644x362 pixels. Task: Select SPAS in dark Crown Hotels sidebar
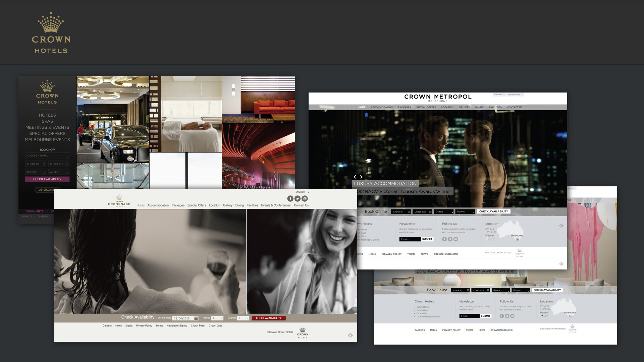[47, 121]
